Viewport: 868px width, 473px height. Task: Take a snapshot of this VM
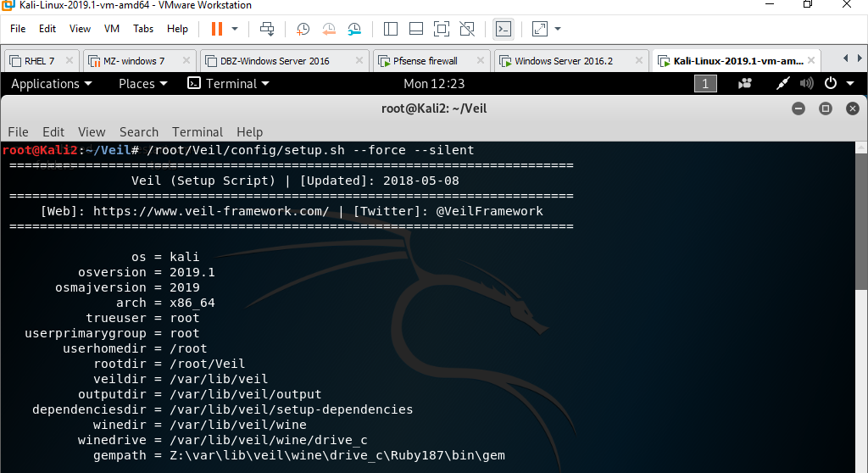303,29
